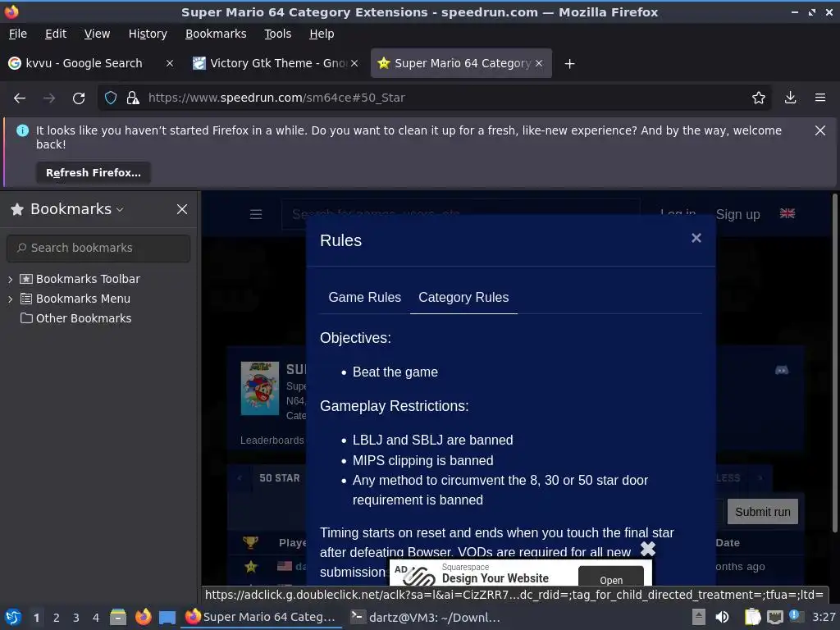Dismiss the Firefox refresh notification bar
The width and height of the screenshot is (840, 630).
coord(819,130)
